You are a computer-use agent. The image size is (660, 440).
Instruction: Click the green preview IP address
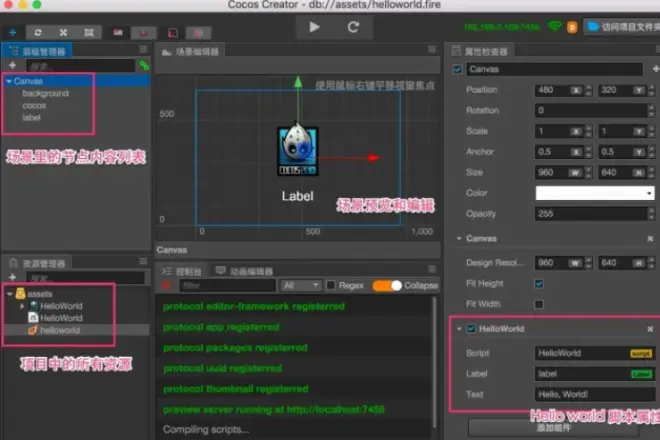click(501, 27)
